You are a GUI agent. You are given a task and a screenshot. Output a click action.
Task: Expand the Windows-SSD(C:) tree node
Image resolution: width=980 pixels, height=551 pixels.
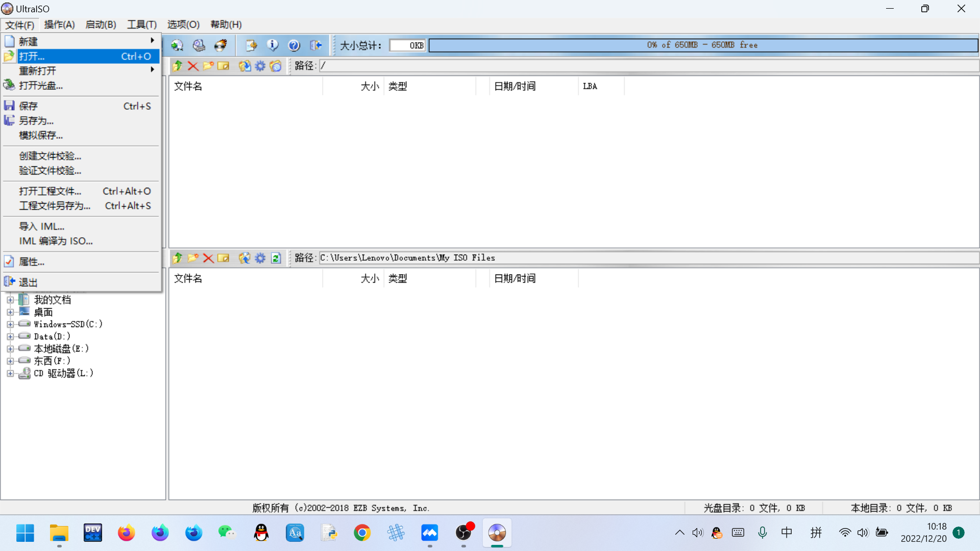pyautogui.click(x=10, y=324)
